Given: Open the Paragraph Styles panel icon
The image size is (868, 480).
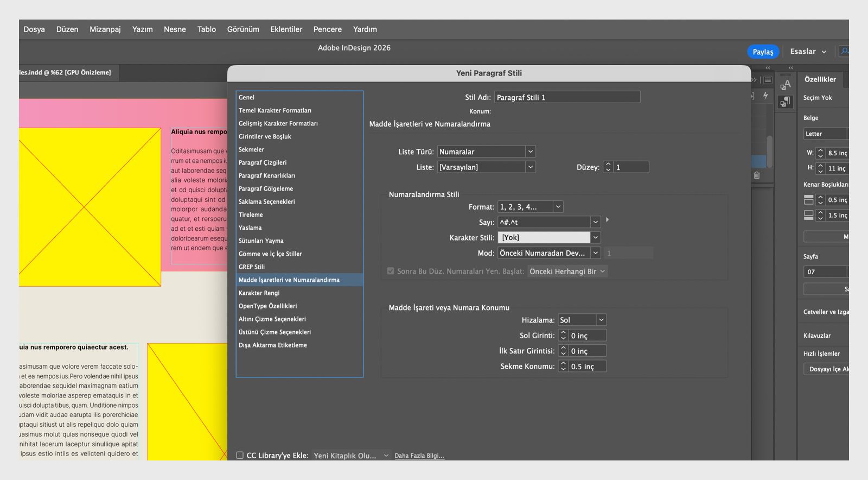Looking at the screenshot, I should 785,102.
